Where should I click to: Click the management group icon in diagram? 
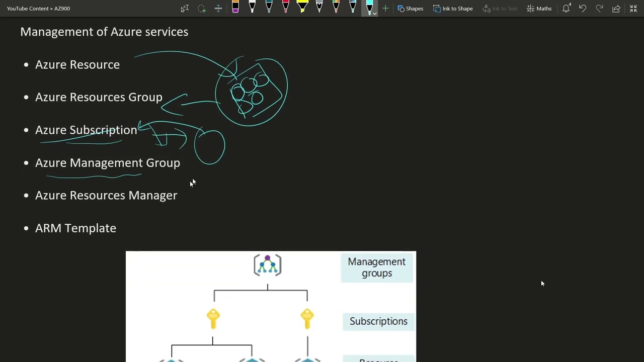(x=267, y=265)
